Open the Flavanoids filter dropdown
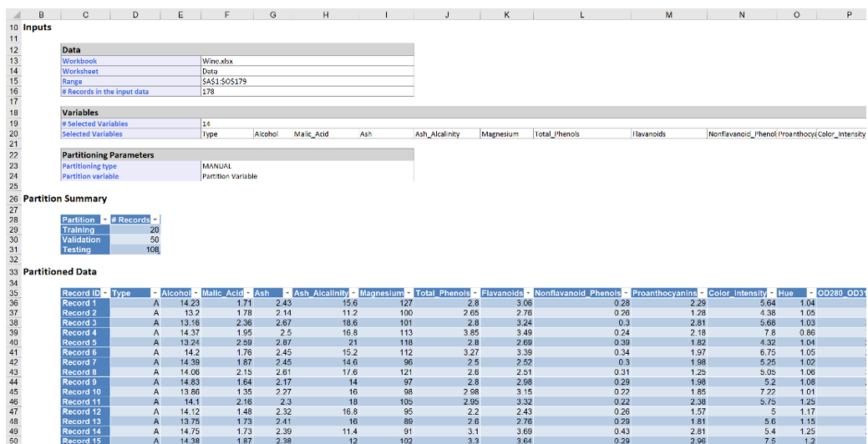This screenshot has height=444, width=868. pos(528,293)
